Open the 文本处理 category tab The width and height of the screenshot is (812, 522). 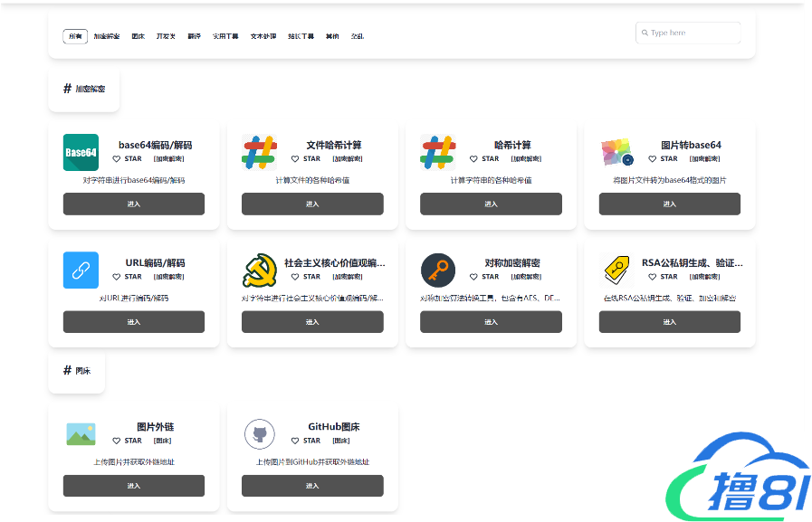(x=263, y=37)
